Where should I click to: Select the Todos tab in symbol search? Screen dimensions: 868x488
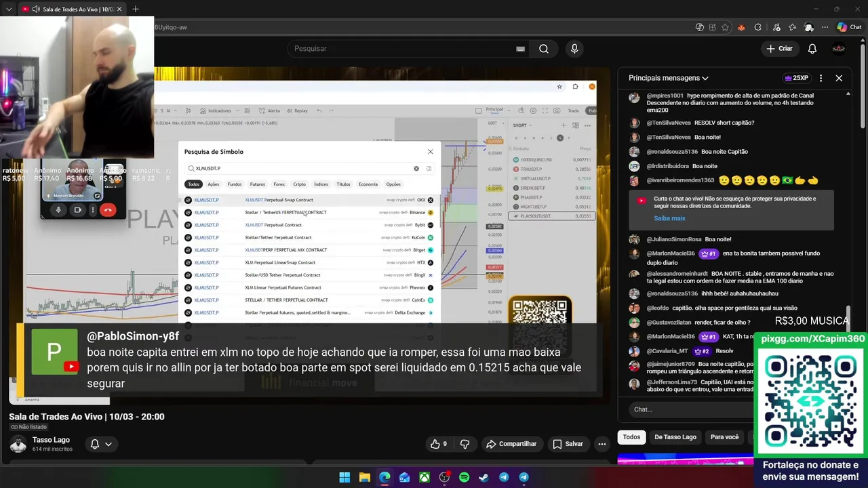point(194,184)
